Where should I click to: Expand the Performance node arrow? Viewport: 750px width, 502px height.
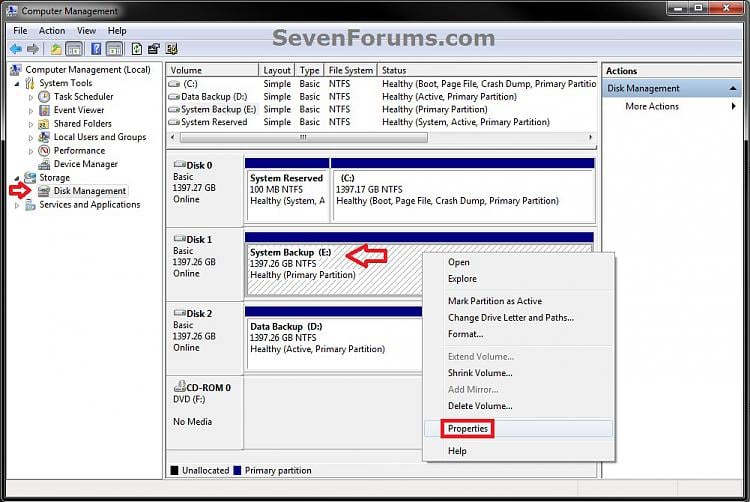click(31, 151)
